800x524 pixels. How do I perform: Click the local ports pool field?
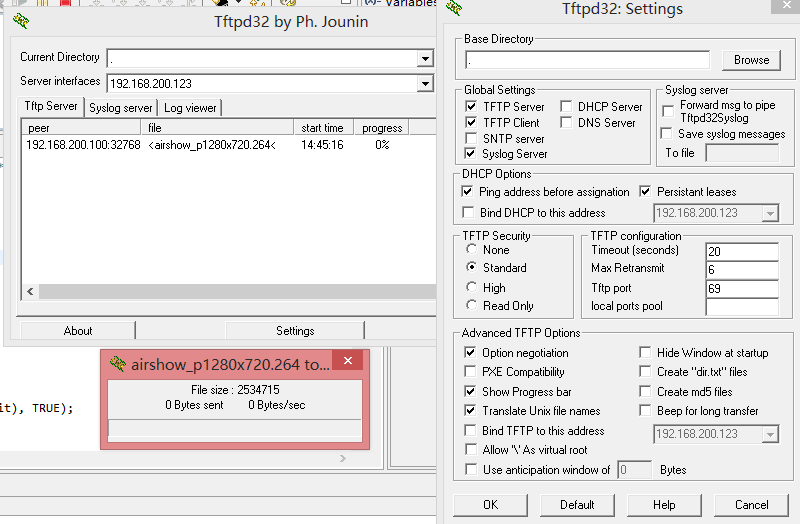click(742, 307)
